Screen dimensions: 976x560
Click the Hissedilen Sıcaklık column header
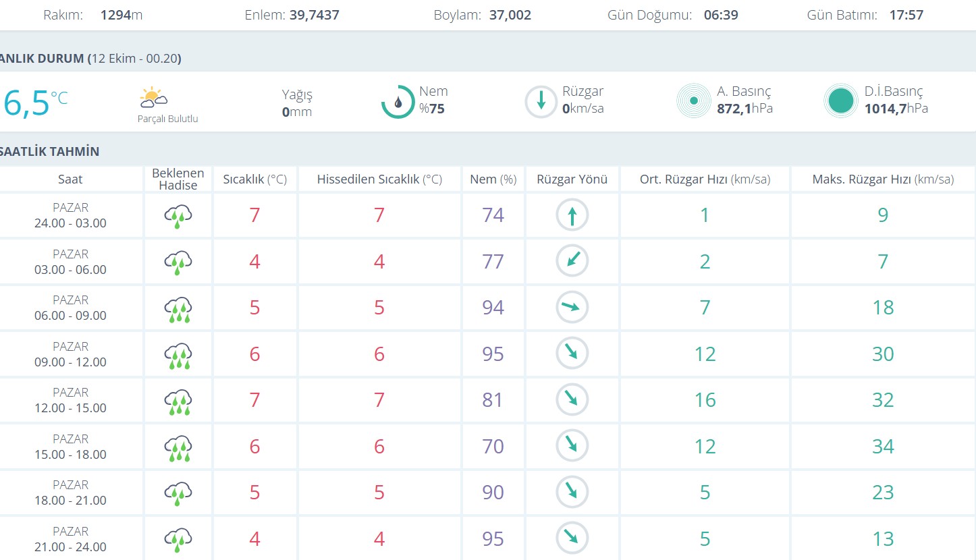[x=379, y=179]
